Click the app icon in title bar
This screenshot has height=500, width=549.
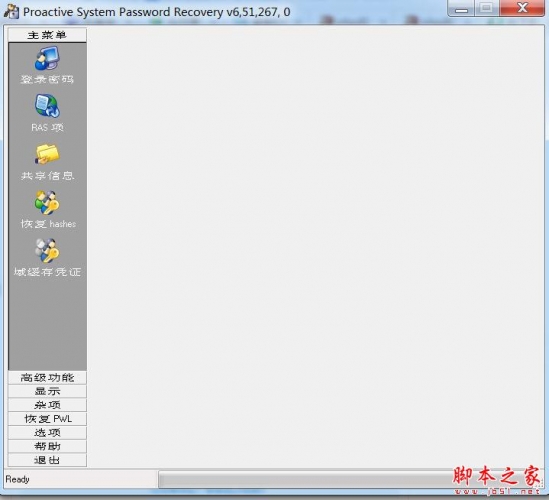[x=11, y=12]
